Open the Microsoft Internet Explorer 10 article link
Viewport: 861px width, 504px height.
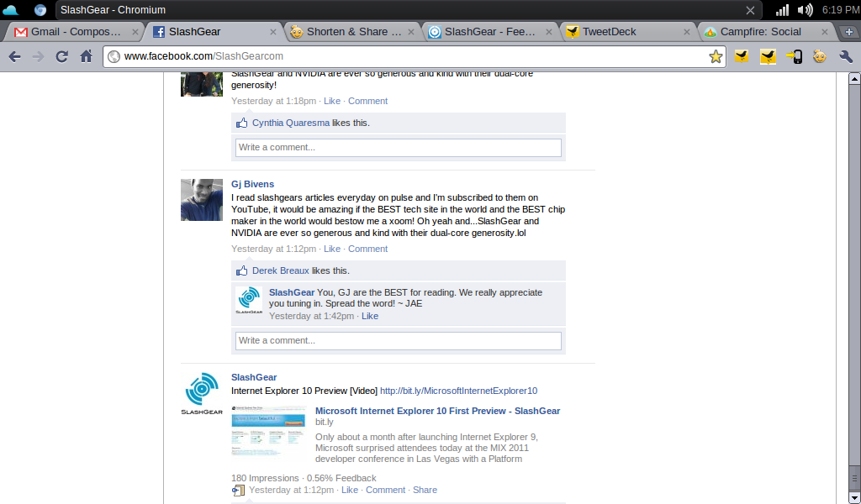click(x=437, y=411)
